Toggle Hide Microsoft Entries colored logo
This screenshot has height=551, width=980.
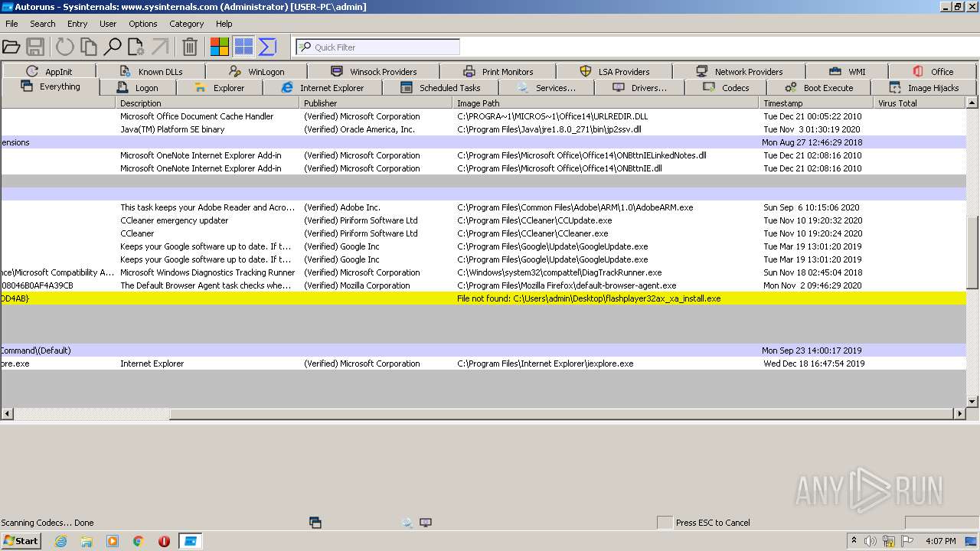220,47
